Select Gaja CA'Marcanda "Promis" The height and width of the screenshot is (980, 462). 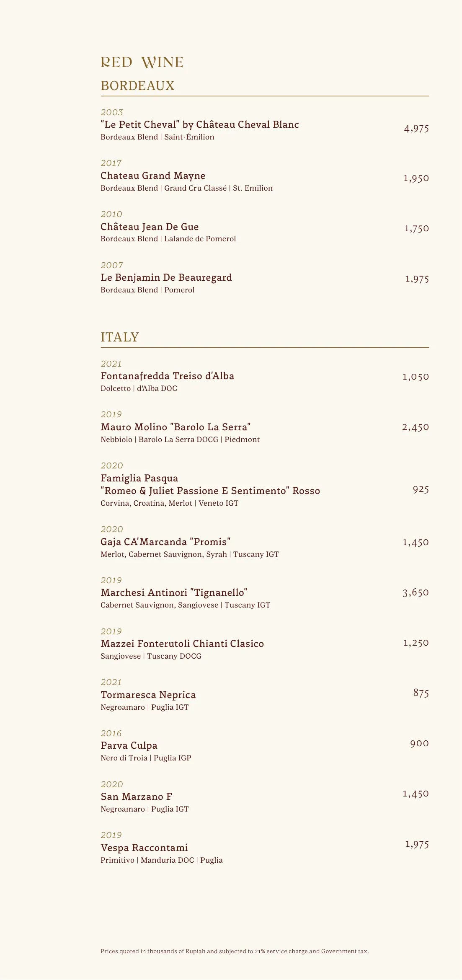(165, 542)
